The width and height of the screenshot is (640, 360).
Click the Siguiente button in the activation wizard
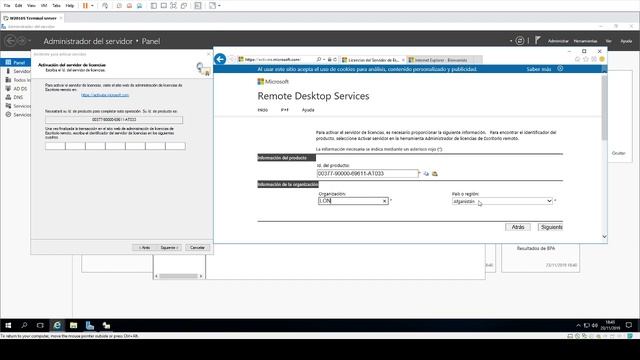point(169,248)
